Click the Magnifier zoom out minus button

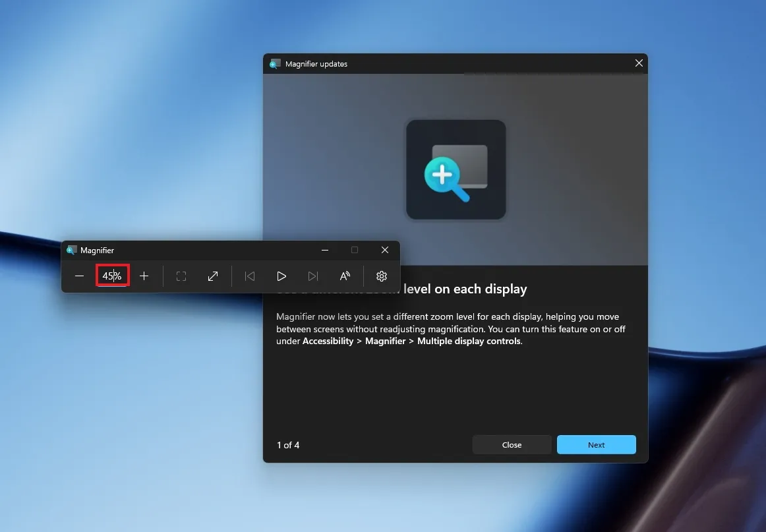pyautogui.click(x=79, y=276)
